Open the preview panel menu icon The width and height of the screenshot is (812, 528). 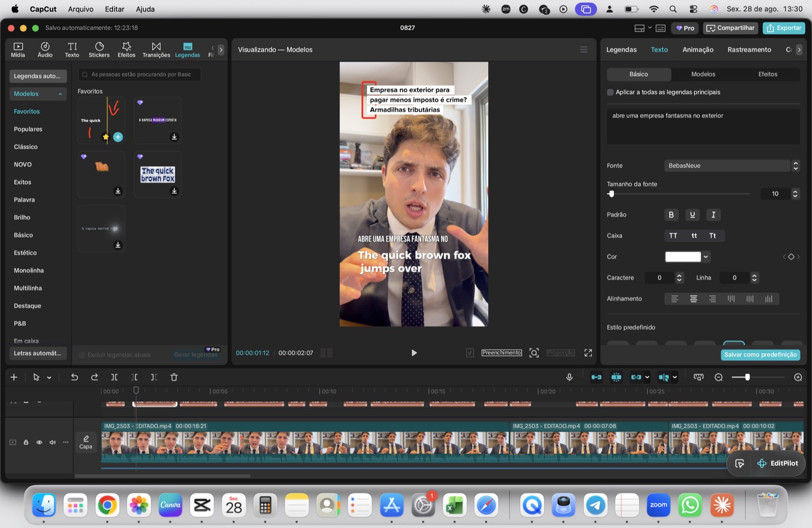coord(584,49)
